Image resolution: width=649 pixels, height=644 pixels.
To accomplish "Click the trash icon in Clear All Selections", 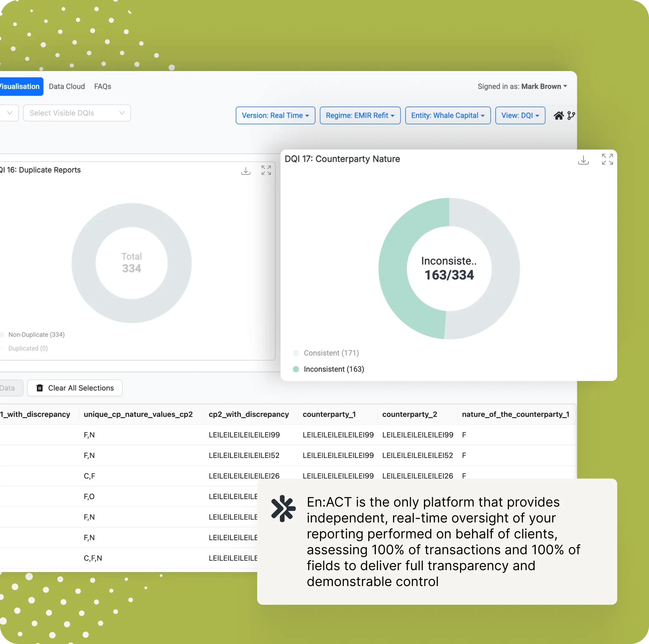I will point(40,388).
